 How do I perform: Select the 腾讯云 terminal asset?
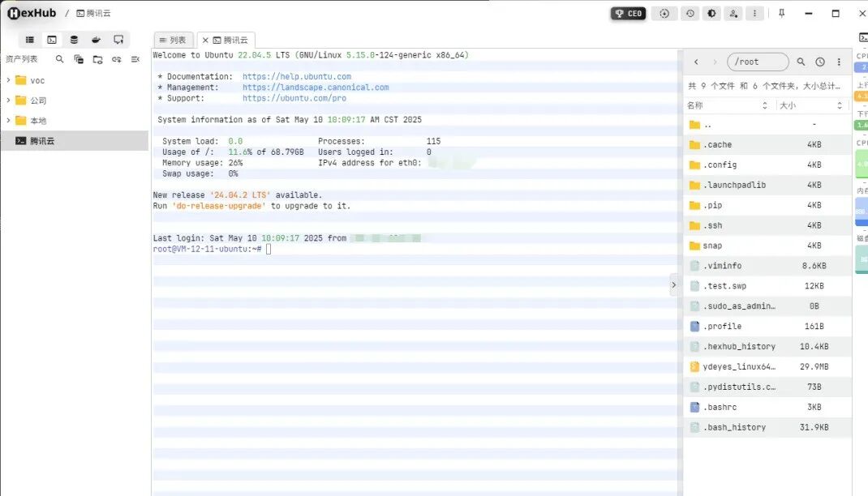pyautogui.click(x=74, y=140)
